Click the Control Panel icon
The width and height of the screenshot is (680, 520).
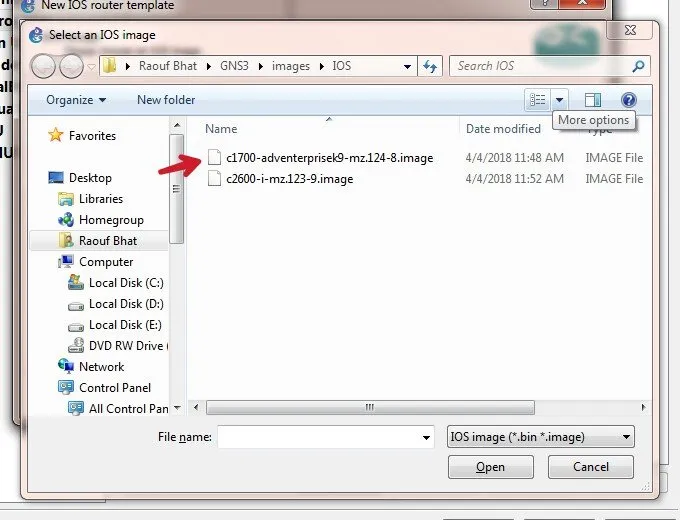click(65, 387)
